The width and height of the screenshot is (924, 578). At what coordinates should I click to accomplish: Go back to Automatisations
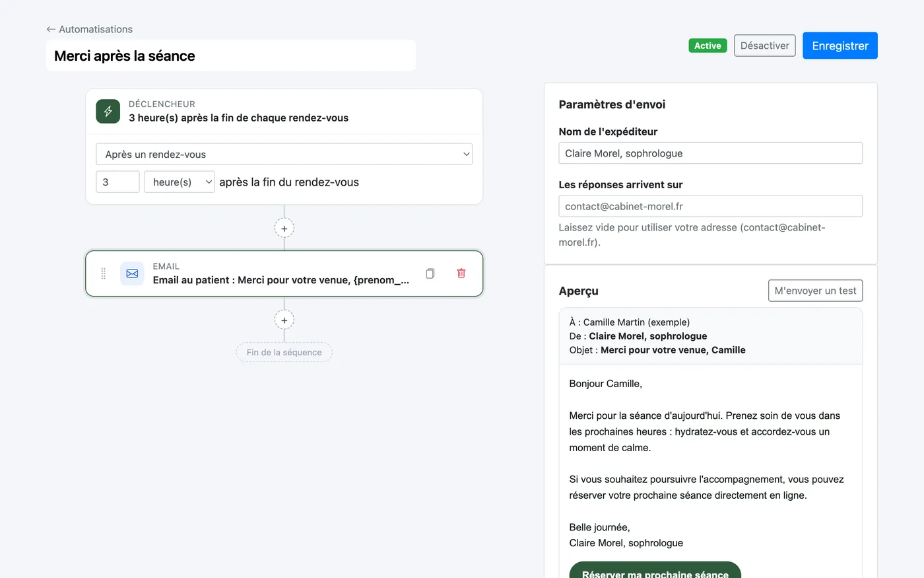click(x=90, y=29)
